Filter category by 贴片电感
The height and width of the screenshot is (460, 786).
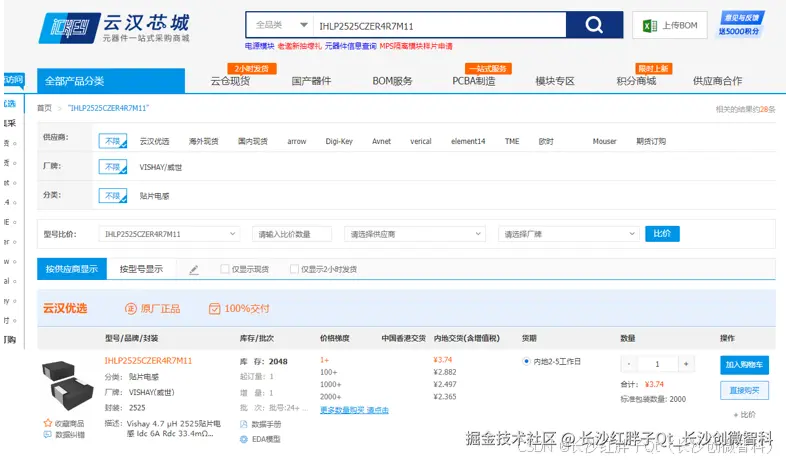tap(154, 196)
